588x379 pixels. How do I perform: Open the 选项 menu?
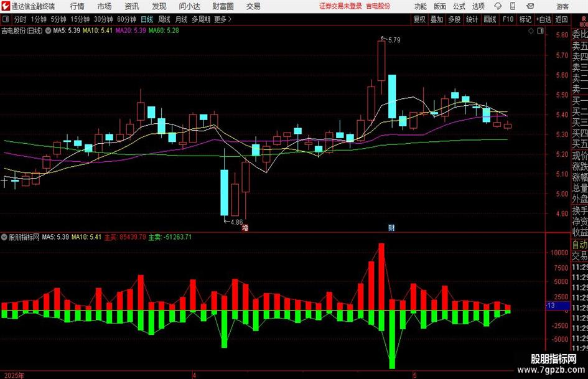coord(478,6)
